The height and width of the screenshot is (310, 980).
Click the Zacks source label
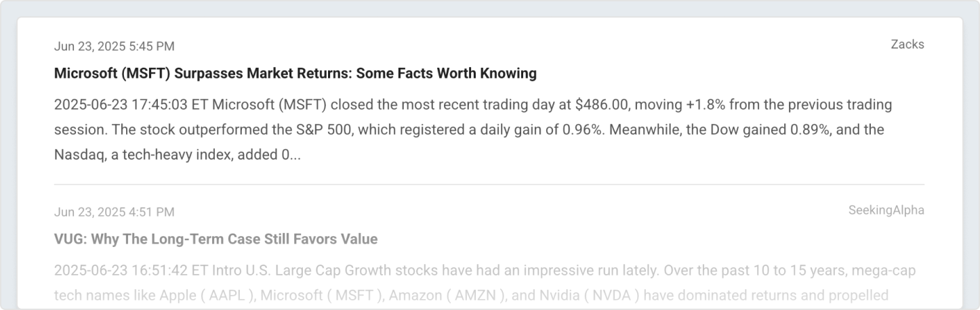coord(907,45)
